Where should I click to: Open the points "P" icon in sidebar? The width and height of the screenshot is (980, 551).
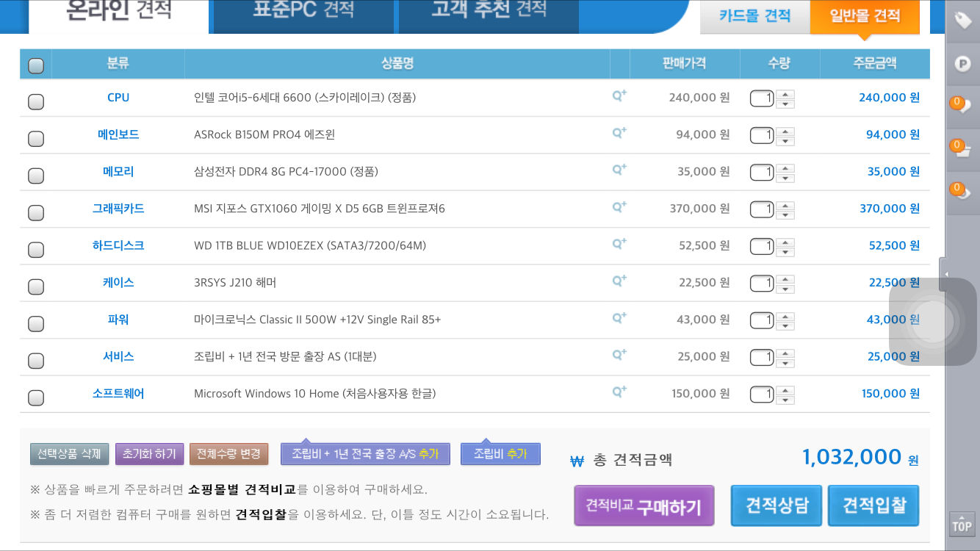tap(962, 63)
